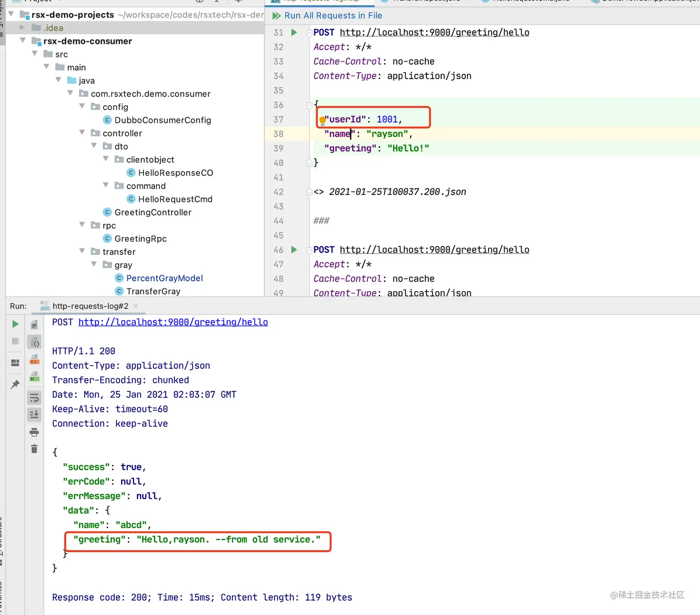Open TransferGray class
This screenshot has width=700, height=615.
click(x=153, y=292)
